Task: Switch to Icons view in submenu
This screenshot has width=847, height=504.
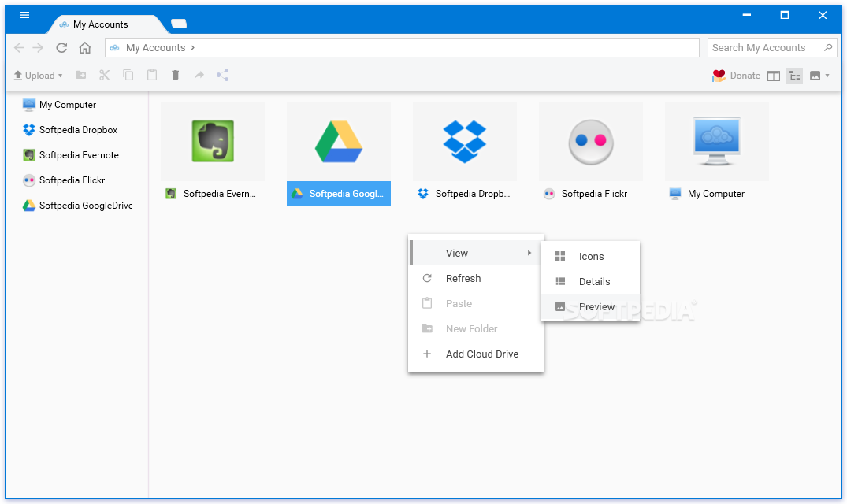Action: point(590,256)
